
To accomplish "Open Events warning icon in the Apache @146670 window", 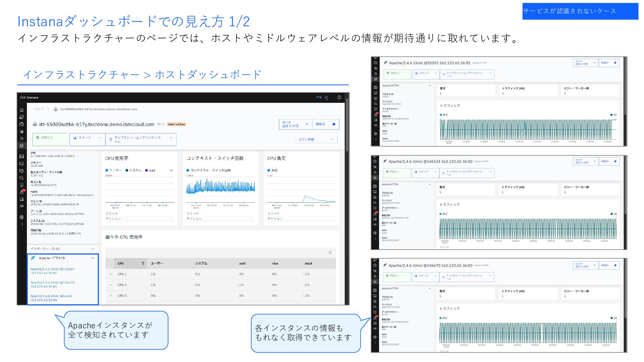I will (375, 317).
